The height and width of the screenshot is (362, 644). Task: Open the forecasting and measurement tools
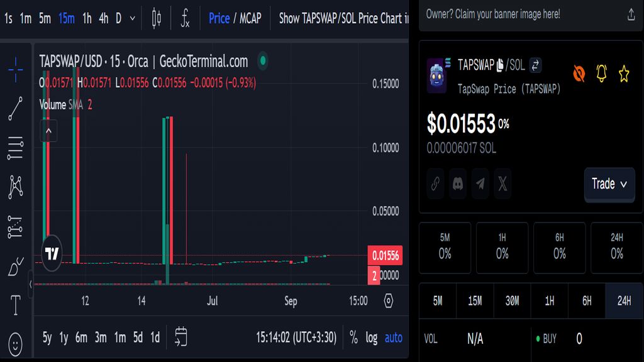16,227
